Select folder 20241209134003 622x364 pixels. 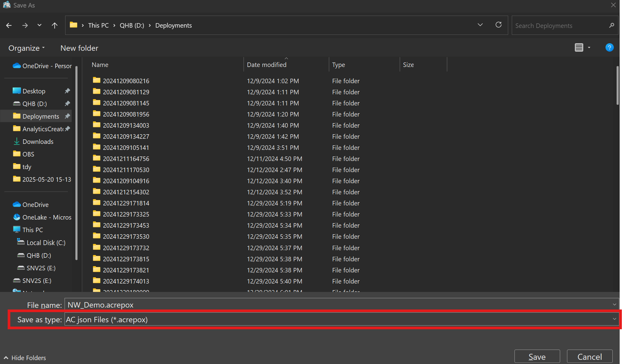[126, 125]
